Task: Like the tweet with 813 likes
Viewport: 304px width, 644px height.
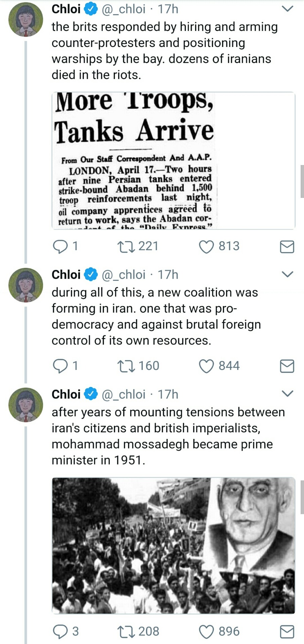Action: 206,247
